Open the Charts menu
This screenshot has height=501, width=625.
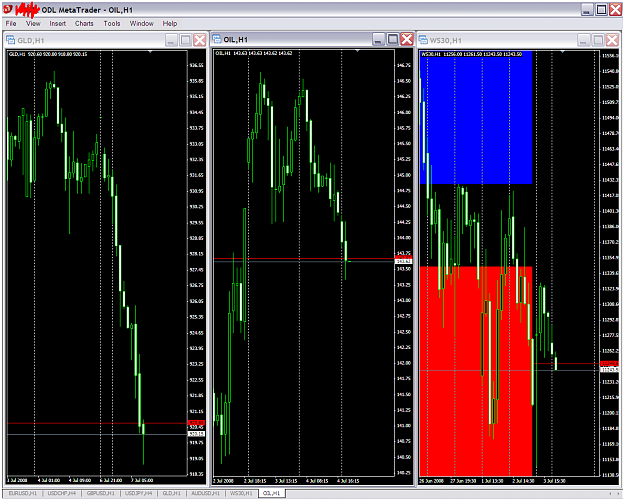[x=84, y=24]
